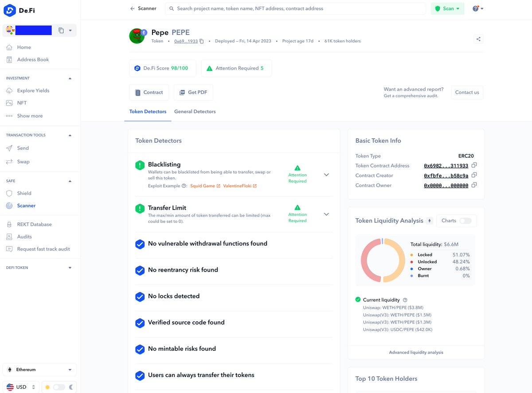
Task: Collapse the INVESTMENT section
Action: pyautogui.click(x=70, y=78)
